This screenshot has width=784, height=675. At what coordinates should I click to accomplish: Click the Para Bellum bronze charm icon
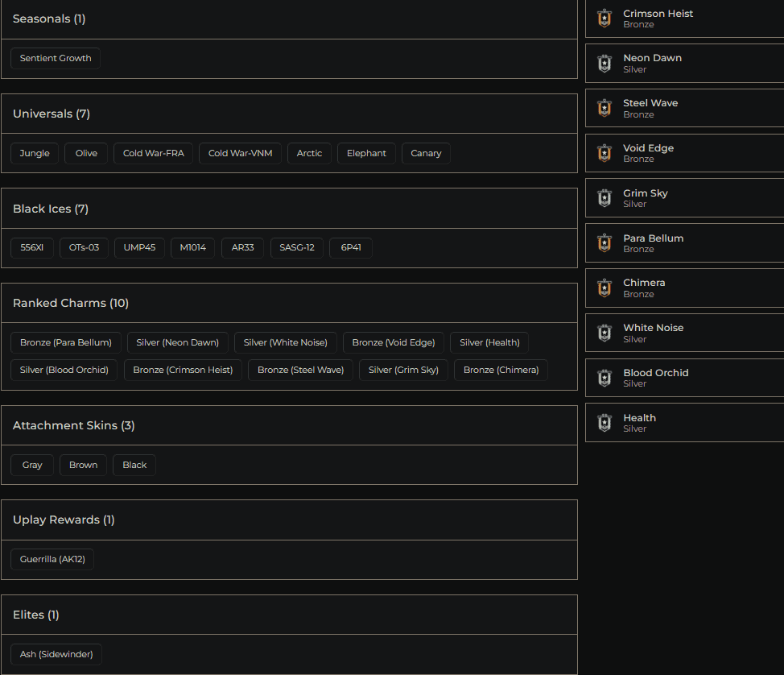[x=605, y=243]
